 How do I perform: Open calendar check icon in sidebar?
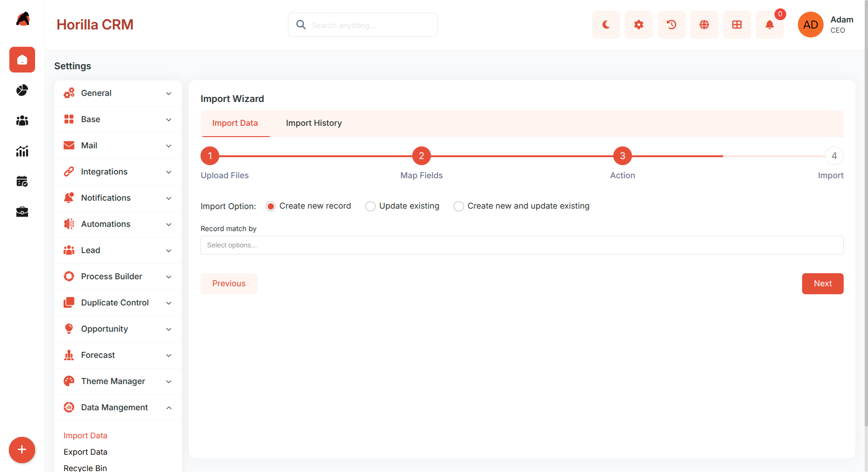coord(22,182)
